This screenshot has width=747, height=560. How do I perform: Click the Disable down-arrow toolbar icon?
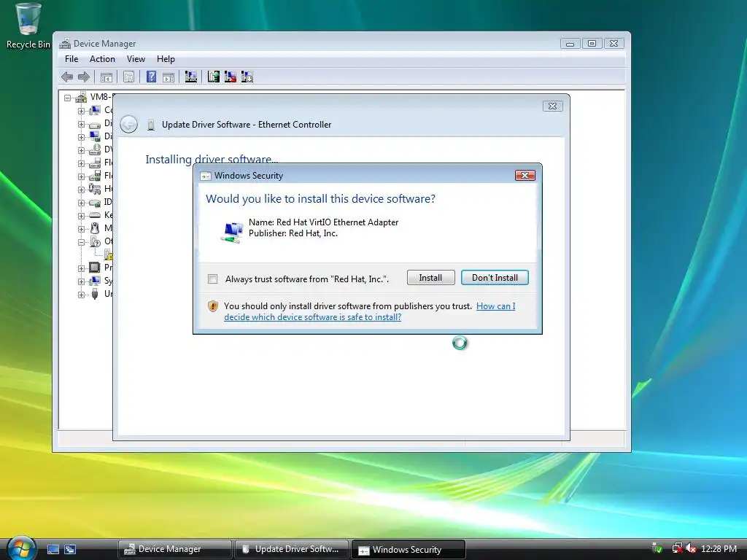247,77
